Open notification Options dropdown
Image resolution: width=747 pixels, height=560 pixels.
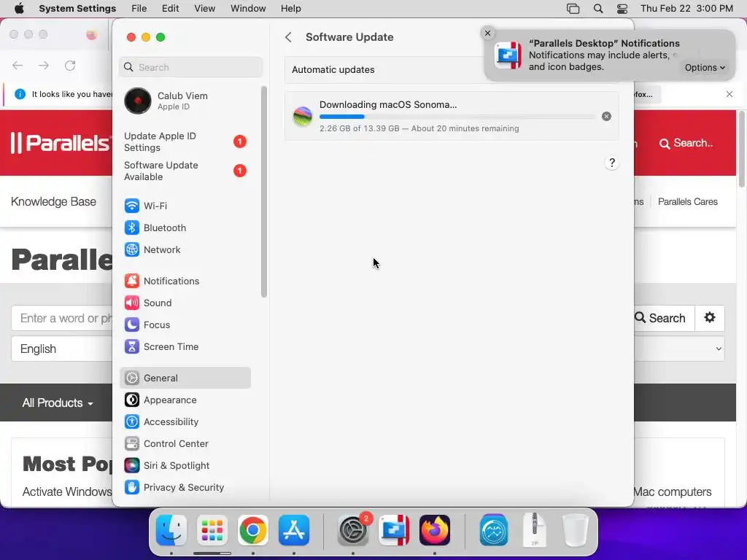pyautogui.click(x=705, y=68)
